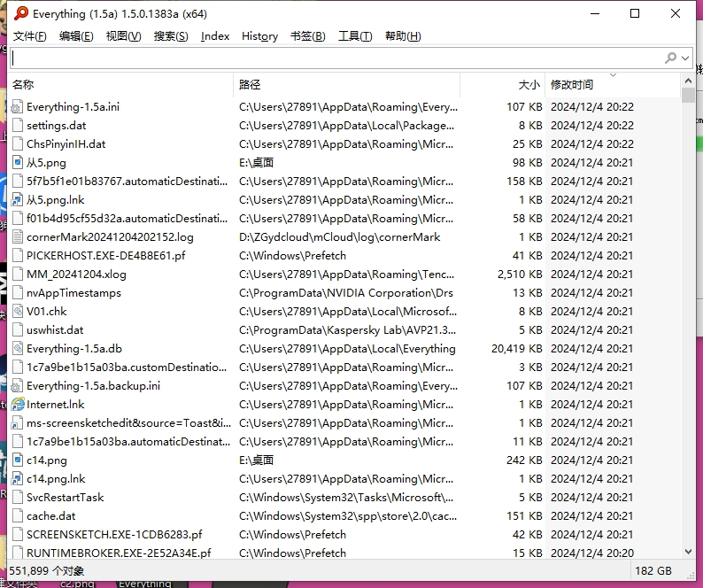Open the 文件(F) menu
This screenshot has height=588, width=703.
[29, 36]
